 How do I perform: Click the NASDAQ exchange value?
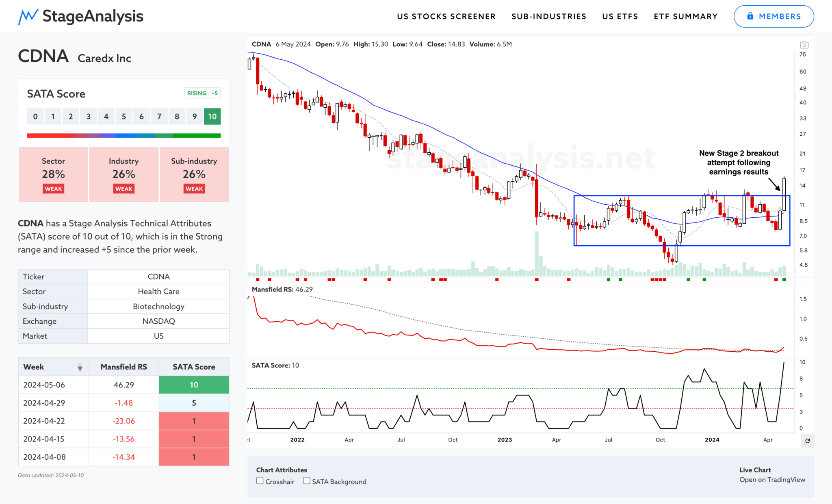tap(158, 321)
